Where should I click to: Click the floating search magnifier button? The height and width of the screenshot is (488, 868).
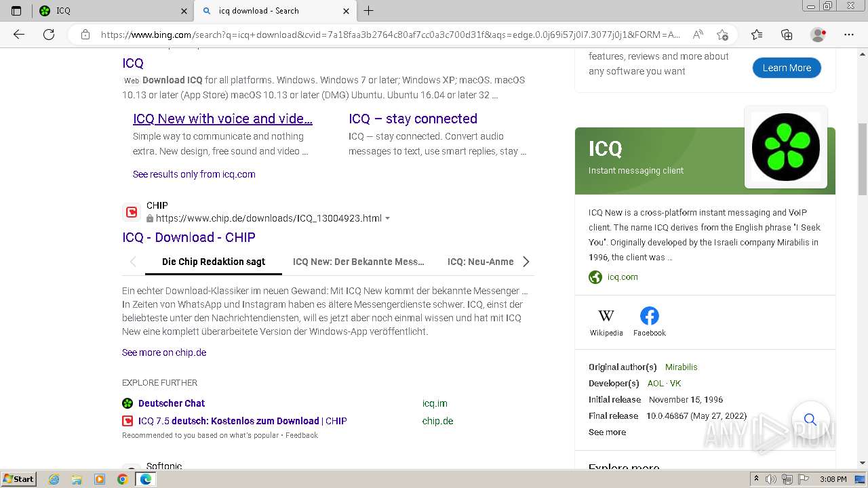pos(810,420)
